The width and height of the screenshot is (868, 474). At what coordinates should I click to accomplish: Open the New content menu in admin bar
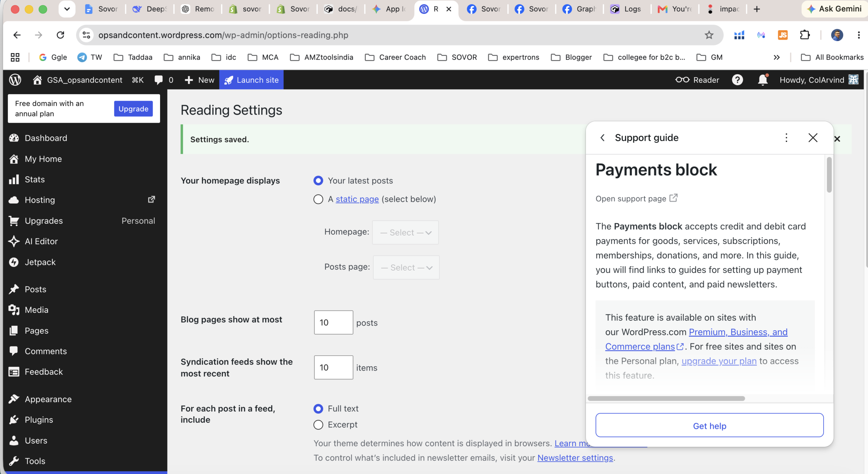pos(199,80)
